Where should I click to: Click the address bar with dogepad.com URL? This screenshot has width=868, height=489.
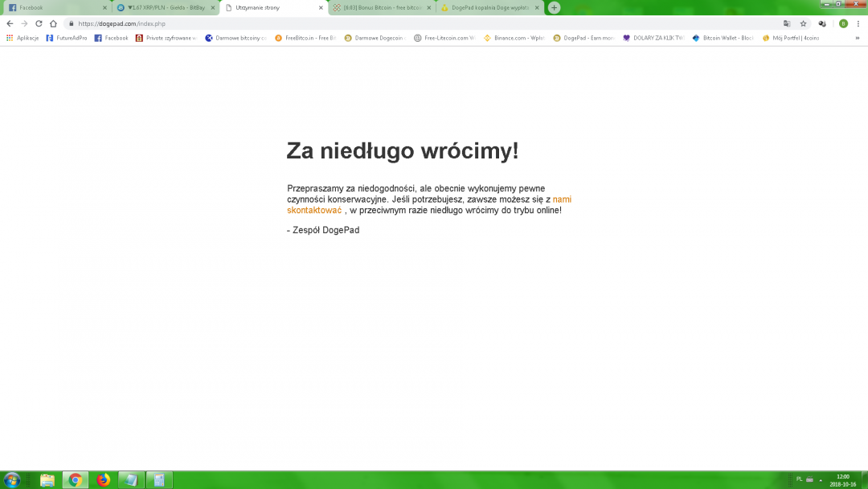tap(402, 23)
